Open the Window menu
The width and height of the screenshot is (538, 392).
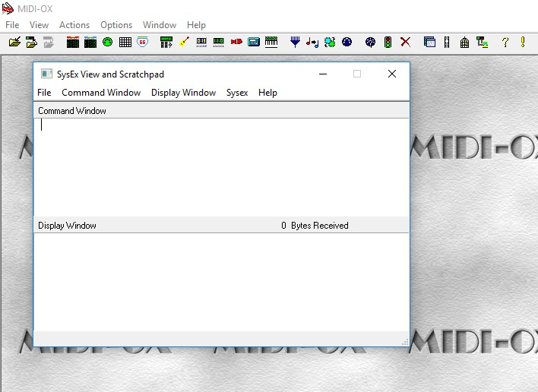(160, 25)
